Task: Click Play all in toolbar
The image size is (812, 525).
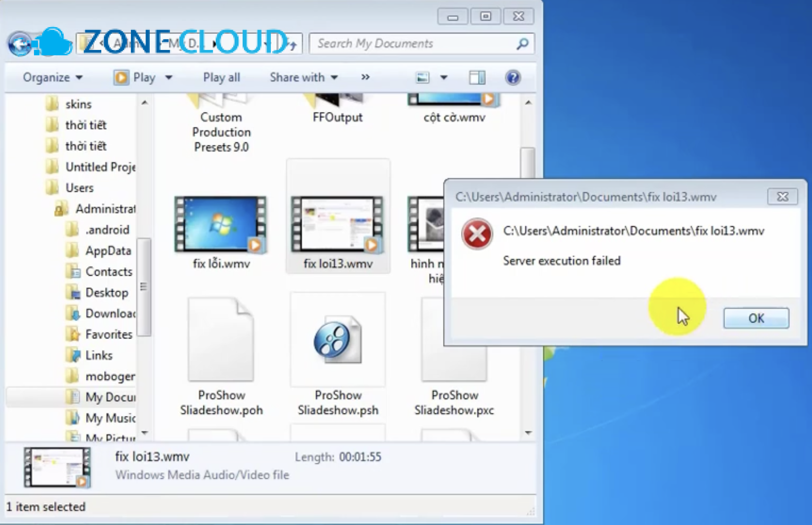Action: click(x=221, y=77)
